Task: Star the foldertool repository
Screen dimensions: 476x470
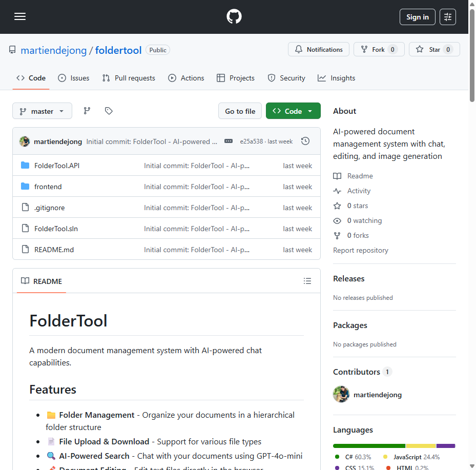Action: 434,50
